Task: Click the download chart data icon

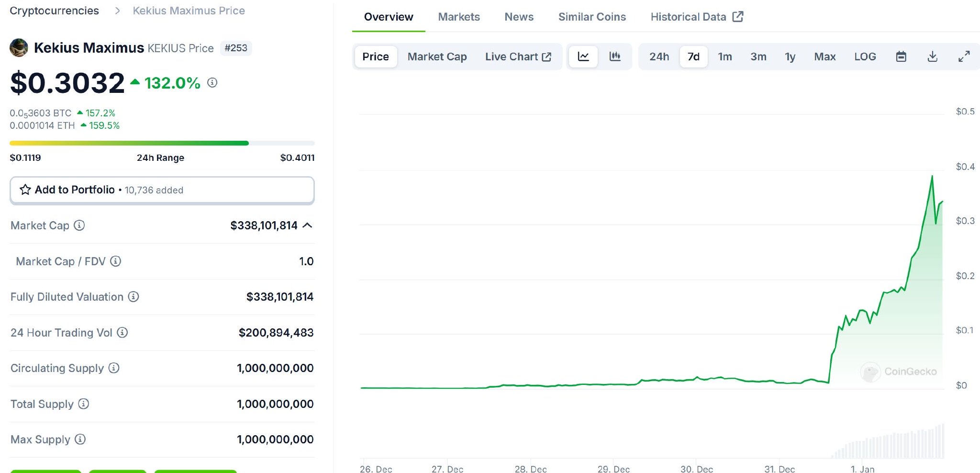Action: [932, 56]
